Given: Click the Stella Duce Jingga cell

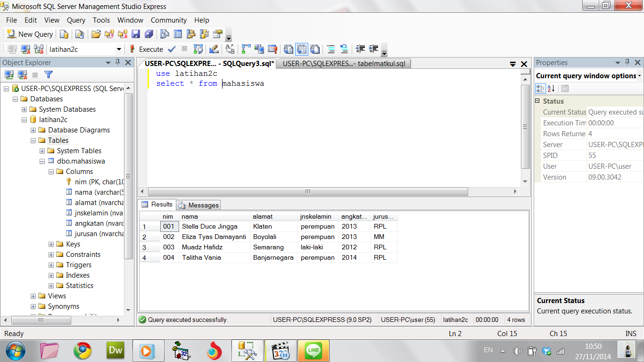Looking at the screenshot, I should [215, 226].
